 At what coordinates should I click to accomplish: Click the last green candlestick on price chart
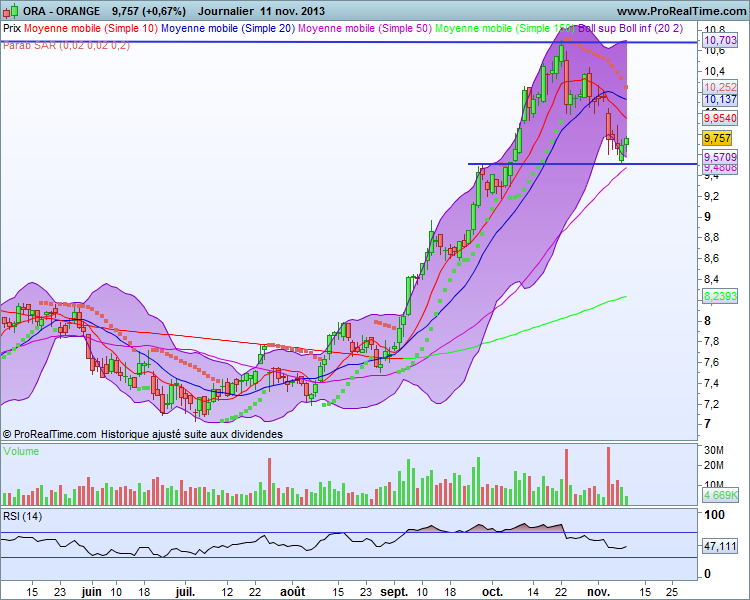point(627,141)
